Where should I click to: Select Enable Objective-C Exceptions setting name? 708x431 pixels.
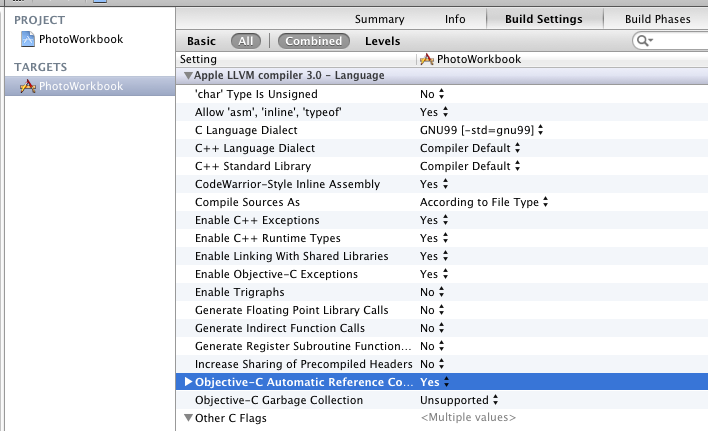[x=276, y=274]
